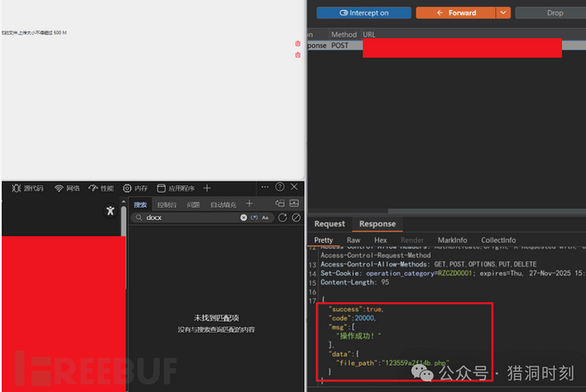586x392 pixels.
Task: Toggle match case Aa option
Action: pos(265,218)
